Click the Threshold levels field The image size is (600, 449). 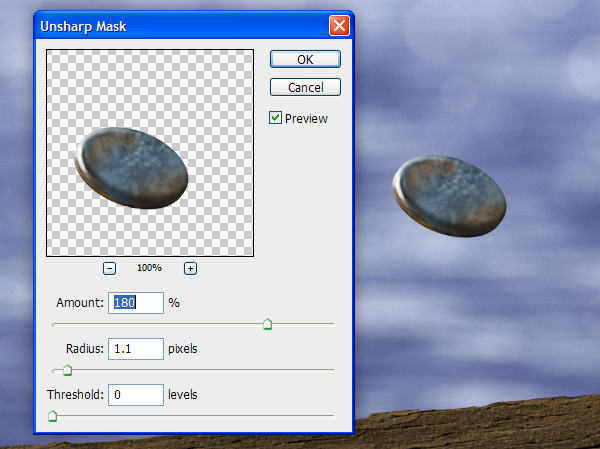pos(136,395)
